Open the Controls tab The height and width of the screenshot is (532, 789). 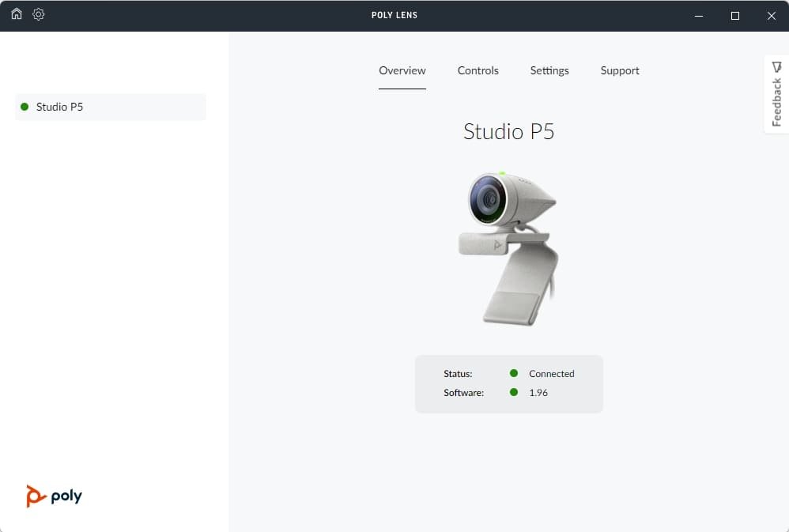478,70
